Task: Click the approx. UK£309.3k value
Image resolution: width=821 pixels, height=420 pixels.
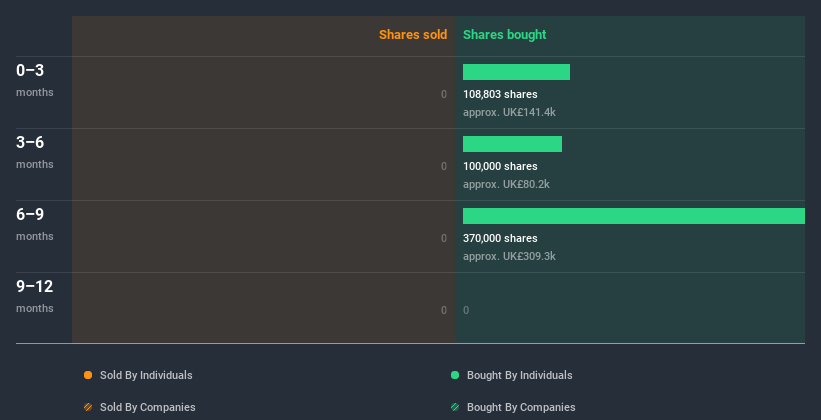Action: tap(509, 256)
